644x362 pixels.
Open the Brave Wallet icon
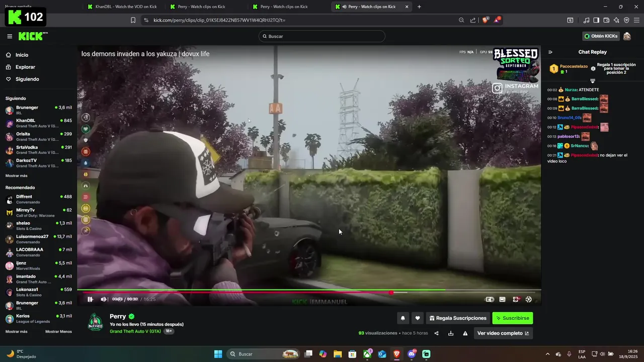(x=606, y=20)
